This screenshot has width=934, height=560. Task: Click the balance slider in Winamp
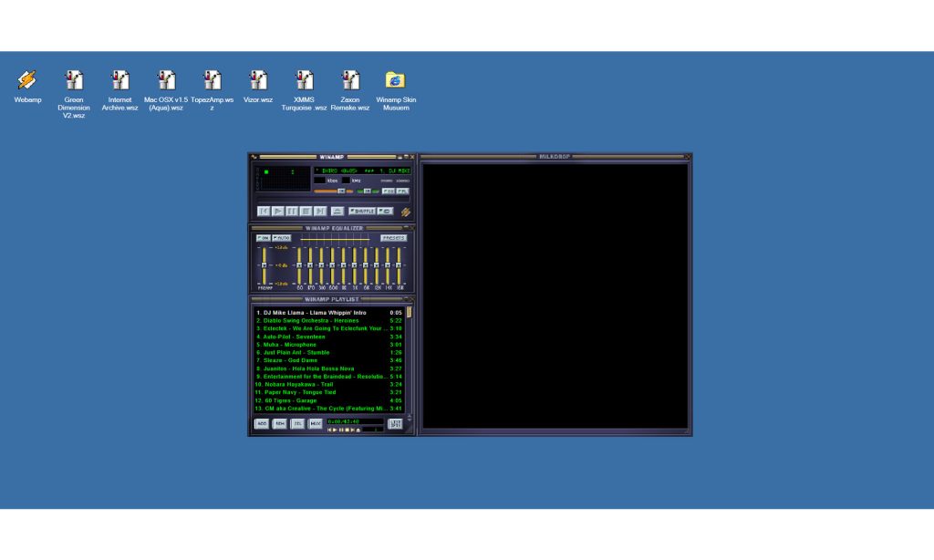368,192
